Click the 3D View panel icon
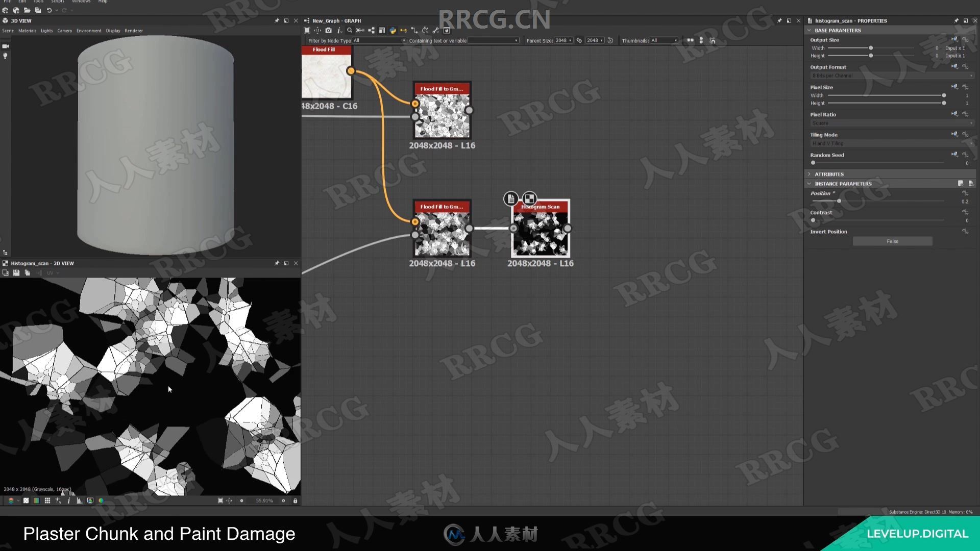This screenshot has height=551, width=980. click(6, 21)
